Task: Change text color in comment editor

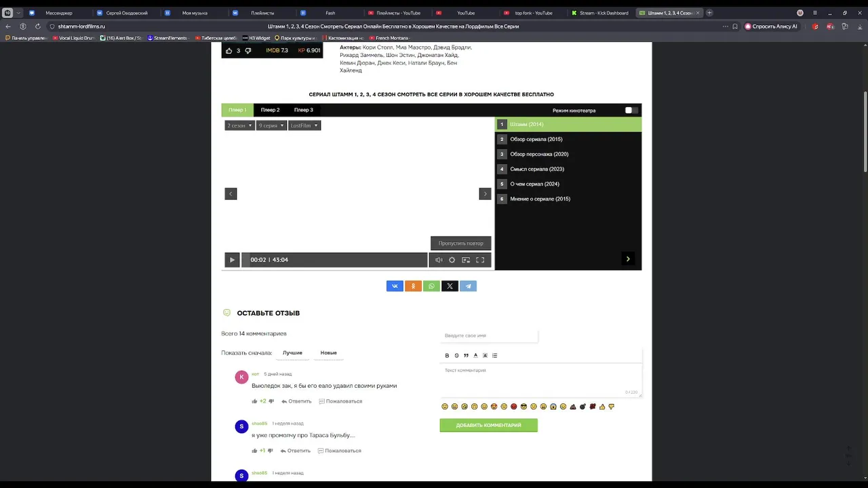Action: (x=475, y=355)
